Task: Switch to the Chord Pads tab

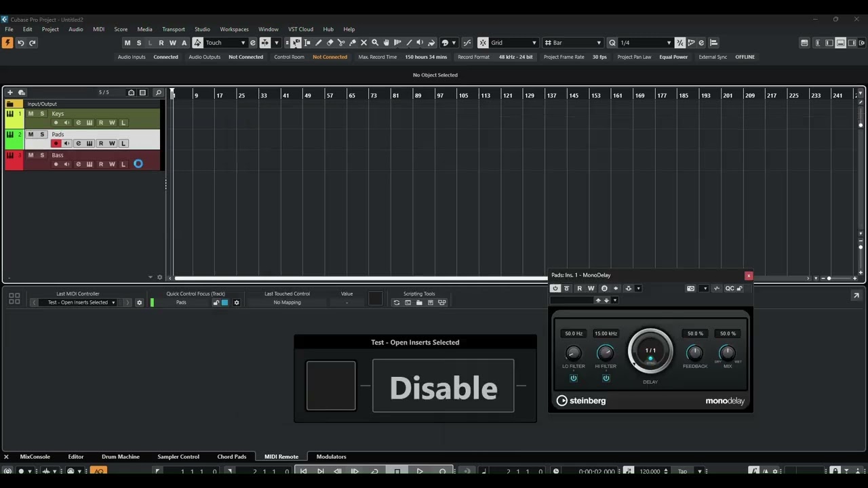Action: point(232,457)
